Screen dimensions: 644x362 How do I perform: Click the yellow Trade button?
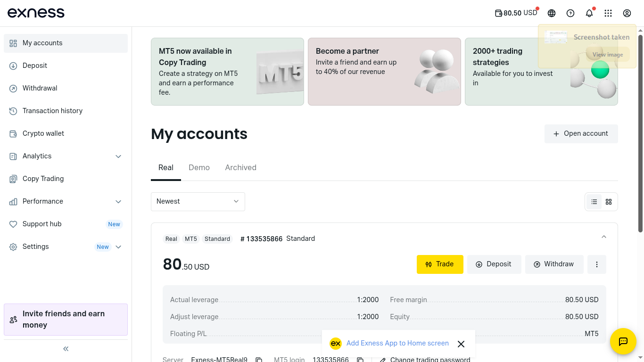(440, 264)
